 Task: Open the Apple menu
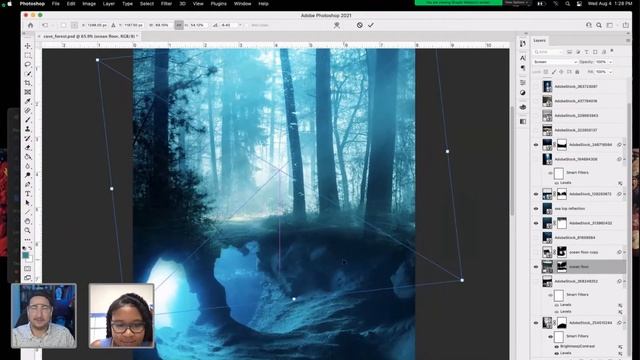9,4
